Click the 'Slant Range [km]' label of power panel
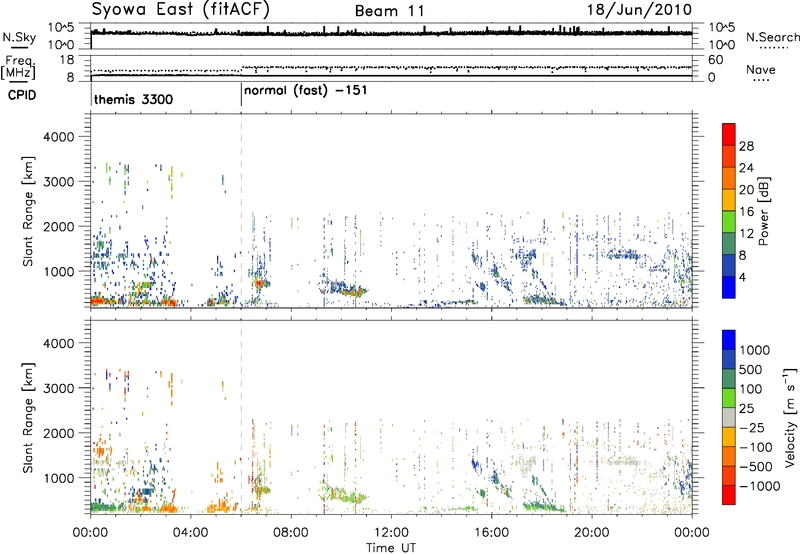This screenshot has width=800, height=554. pos(28,211)
